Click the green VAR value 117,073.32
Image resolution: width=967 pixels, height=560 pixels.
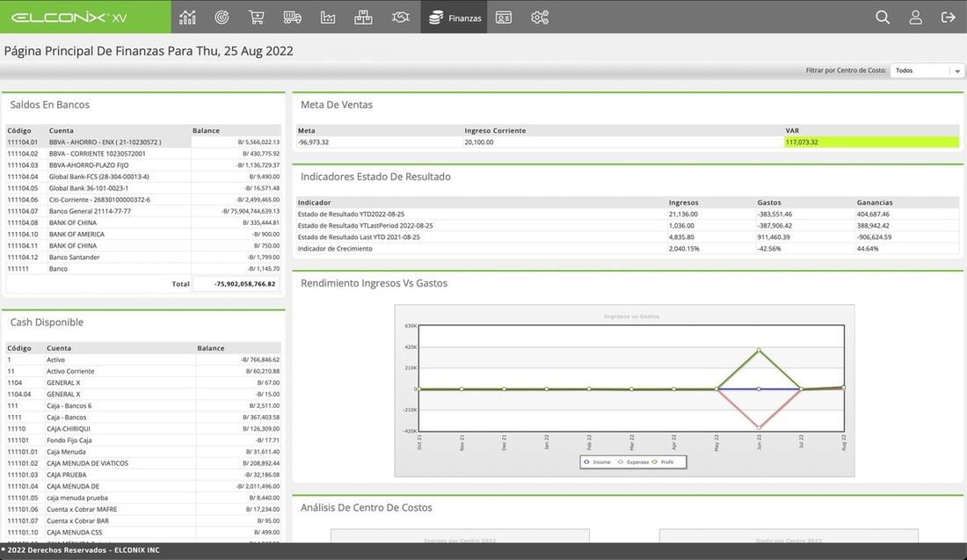[x=871, y=142]
